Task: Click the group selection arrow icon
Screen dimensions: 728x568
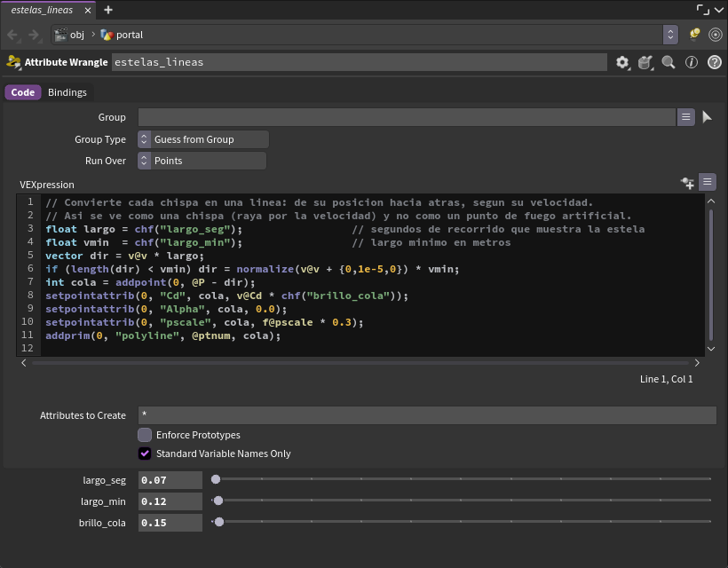Action: click(707, 117)
